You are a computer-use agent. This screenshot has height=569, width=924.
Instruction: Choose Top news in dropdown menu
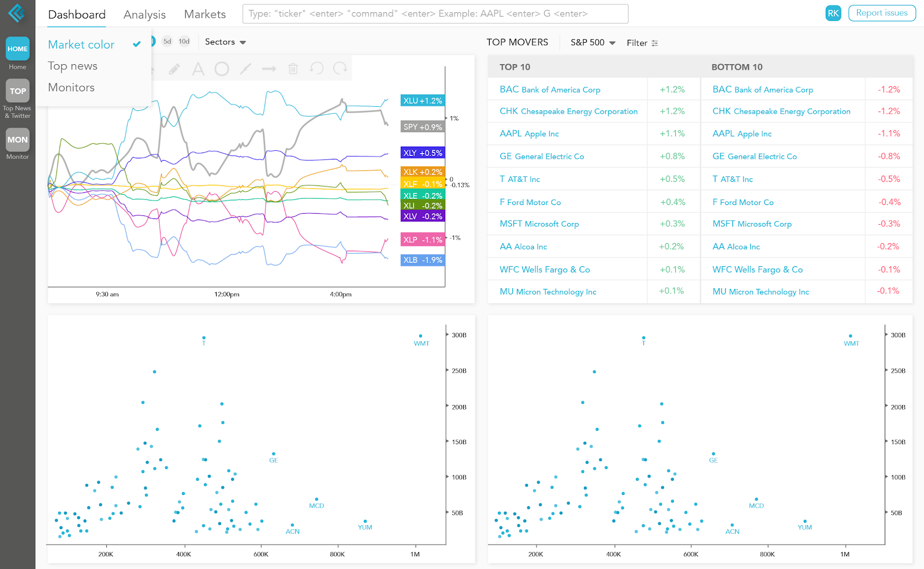(73, 66)
